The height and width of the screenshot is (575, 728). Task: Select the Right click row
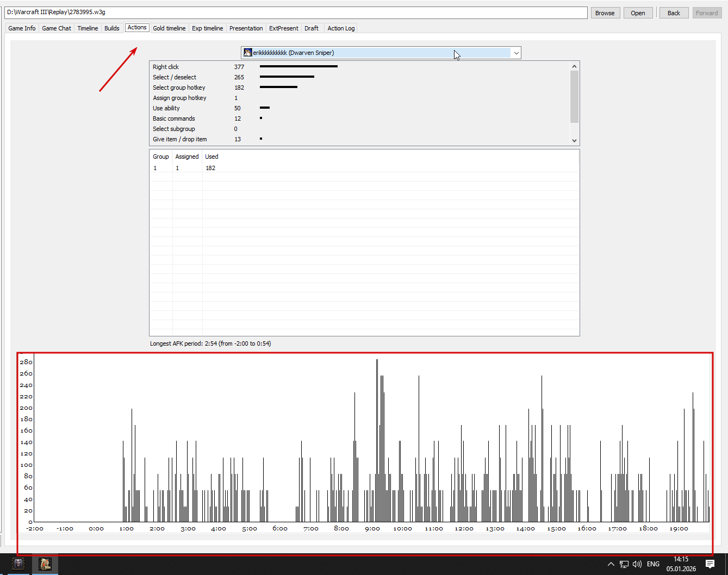359,67
